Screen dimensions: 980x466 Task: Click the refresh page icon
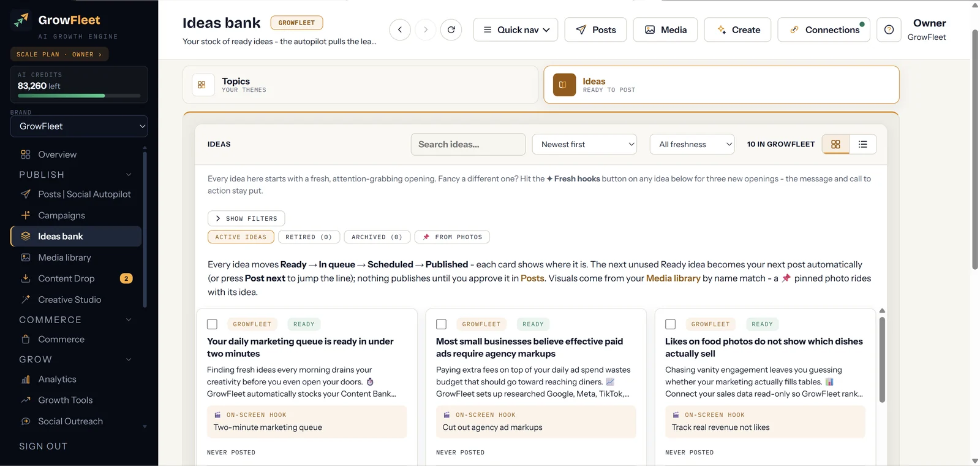point(451,29)
